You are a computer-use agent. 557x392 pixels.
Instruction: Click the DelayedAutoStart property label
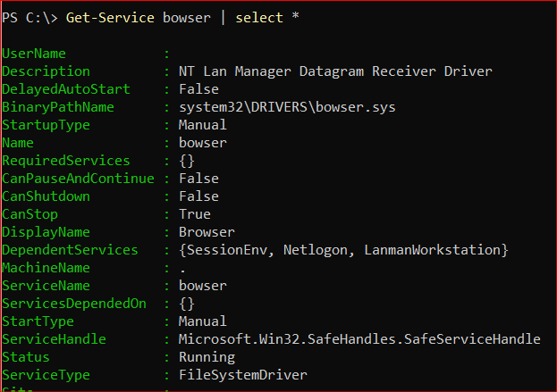click(66, 89)
